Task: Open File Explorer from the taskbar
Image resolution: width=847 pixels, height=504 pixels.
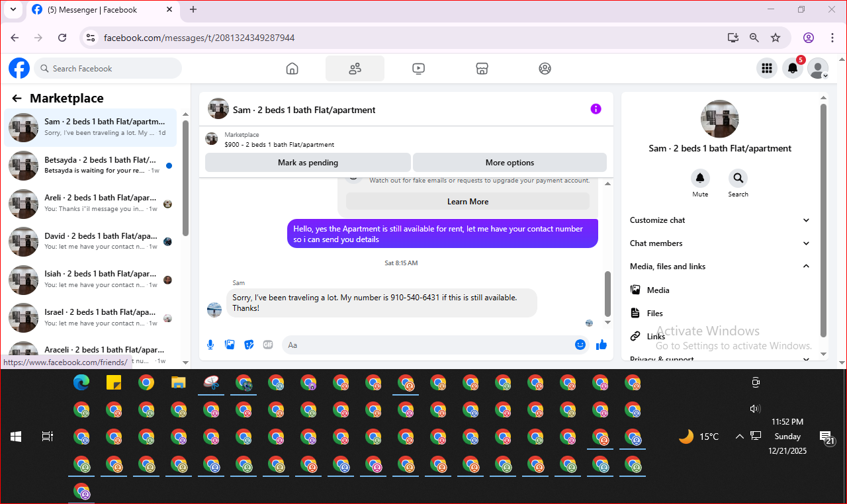Action: pyautogui.click(x=179, y=382)
